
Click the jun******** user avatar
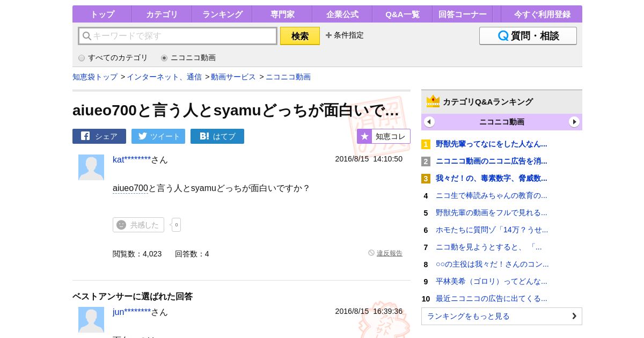pos(91,320)
